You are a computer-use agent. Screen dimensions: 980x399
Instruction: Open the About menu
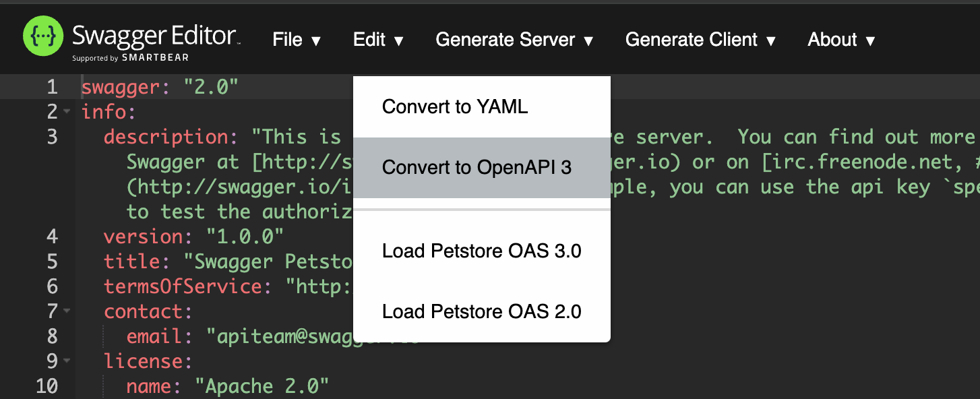tap(840, 40)
